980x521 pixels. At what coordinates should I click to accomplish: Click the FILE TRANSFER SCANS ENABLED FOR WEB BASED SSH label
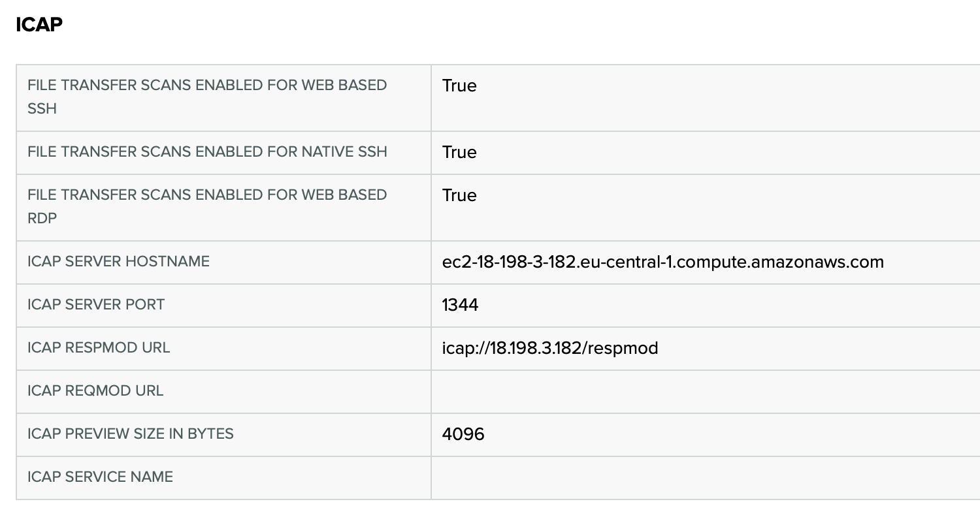point(207,97)
